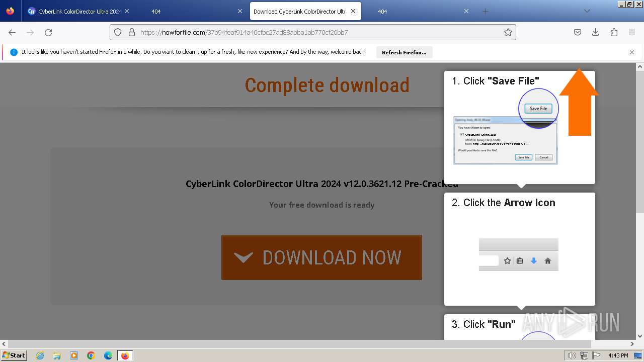Click the Firefox taskbar button
Image resolution: width=644 pixels, height=362 pixels.
[125, 355]
